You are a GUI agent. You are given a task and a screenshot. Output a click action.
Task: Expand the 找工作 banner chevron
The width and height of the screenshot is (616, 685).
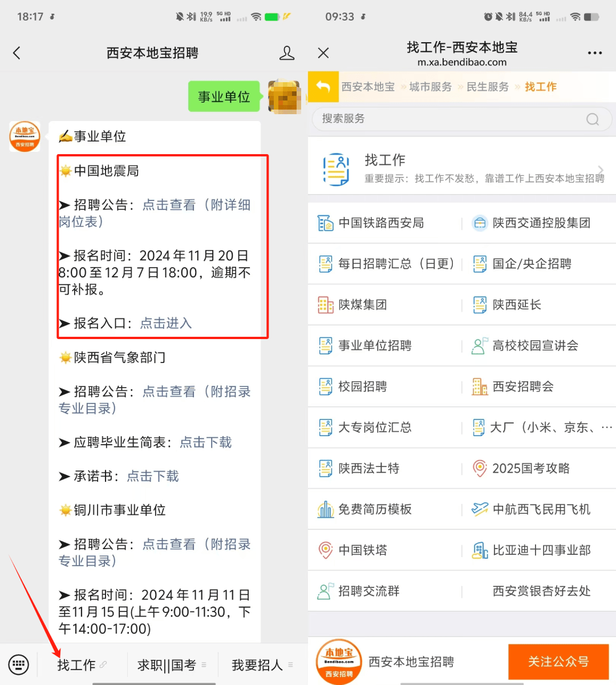point(601,170)
